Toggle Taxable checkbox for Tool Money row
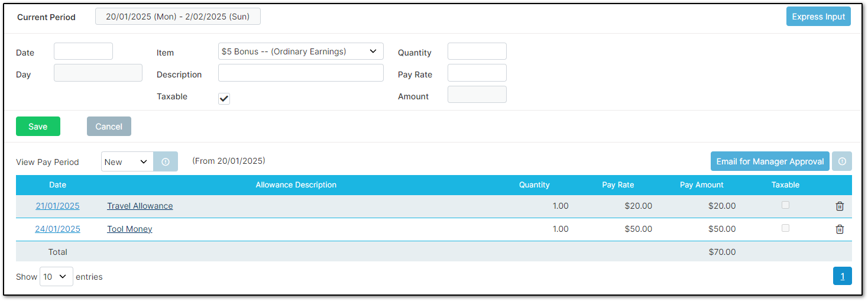868x301 pixels. point(785,228)
